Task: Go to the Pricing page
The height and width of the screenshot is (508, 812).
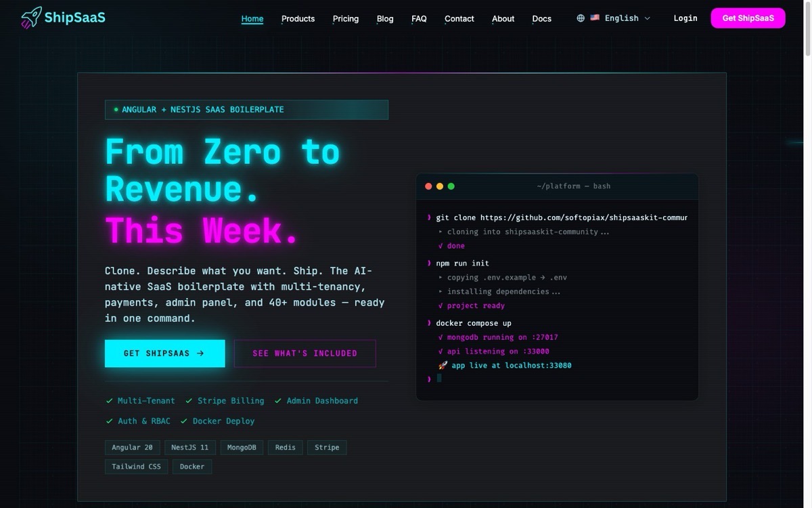Action: click(x=346, y=18)
